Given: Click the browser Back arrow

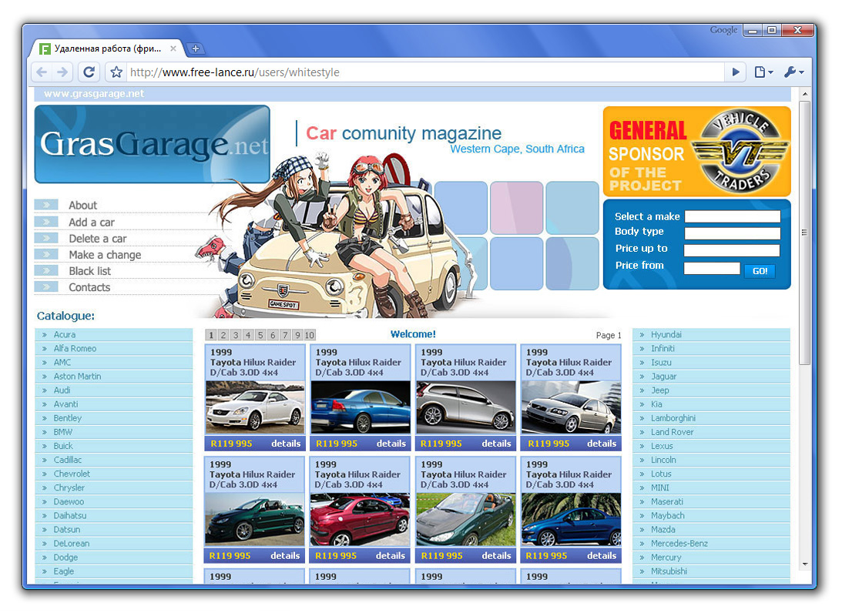Looking at the screenshot, I should 42,72.
